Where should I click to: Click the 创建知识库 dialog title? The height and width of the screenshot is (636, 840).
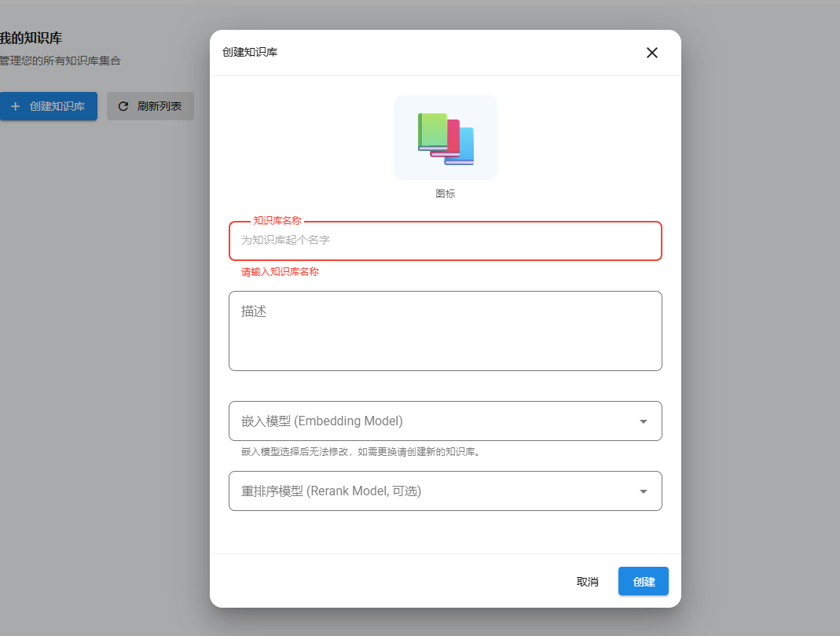[250, 53]
